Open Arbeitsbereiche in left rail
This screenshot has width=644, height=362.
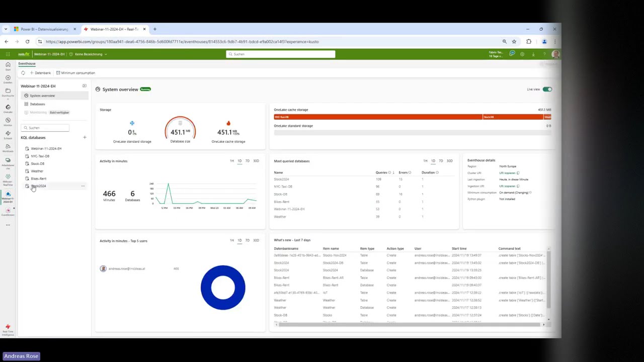click(8, 163)
